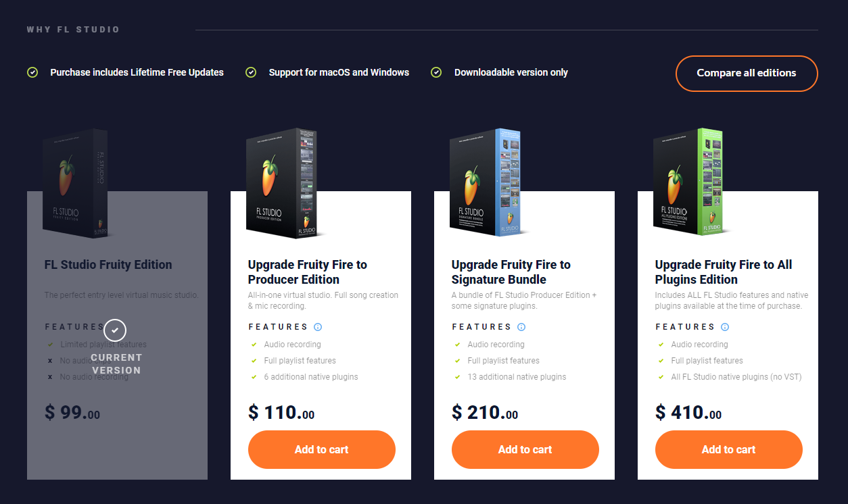The image size is (848, 504).
Task: Click the All Plugins Edition features info icon
Action: tap(725, 327)
